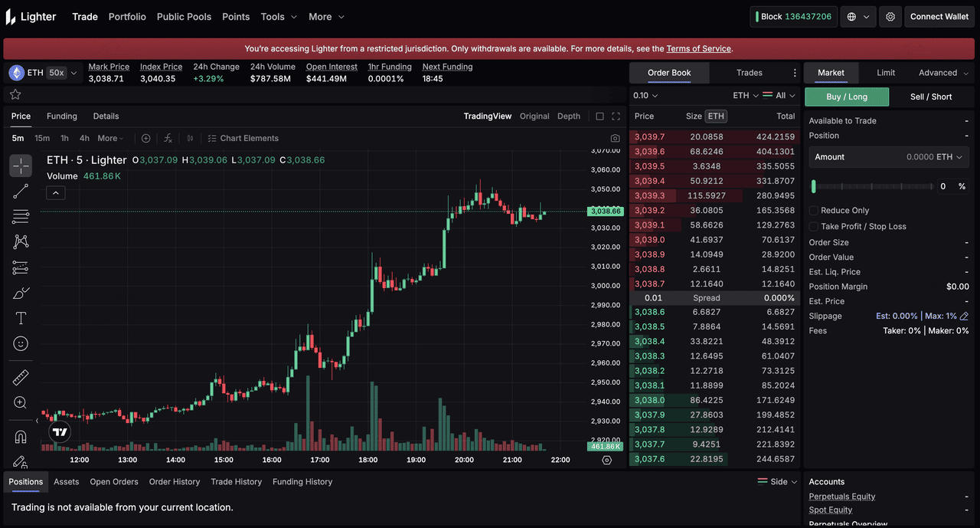Image resolution: width=980 pixels, height=528 pixels.
Task: Select the ruler measure tool
Action: pyautogui.click(x=21, y=377)
